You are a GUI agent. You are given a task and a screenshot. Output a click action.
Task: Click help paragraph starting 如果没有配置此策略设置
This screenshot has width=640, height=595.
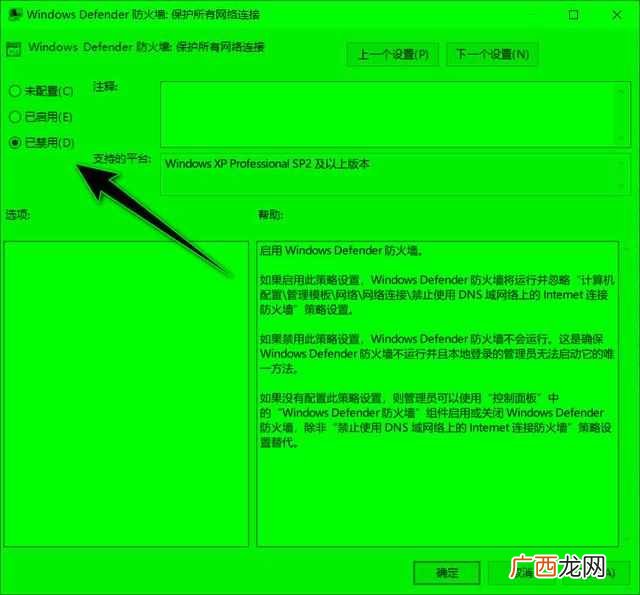(435, 420)
